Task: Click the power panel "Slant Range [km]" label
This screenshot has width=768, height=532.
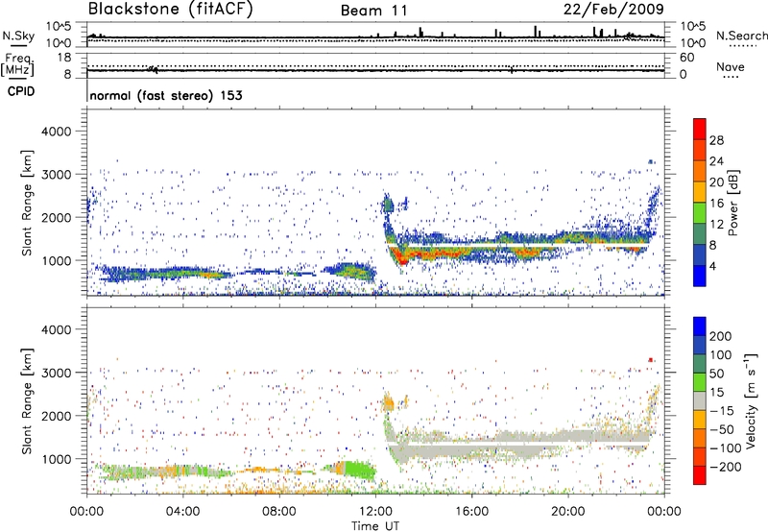Action: tap(28, 203)
